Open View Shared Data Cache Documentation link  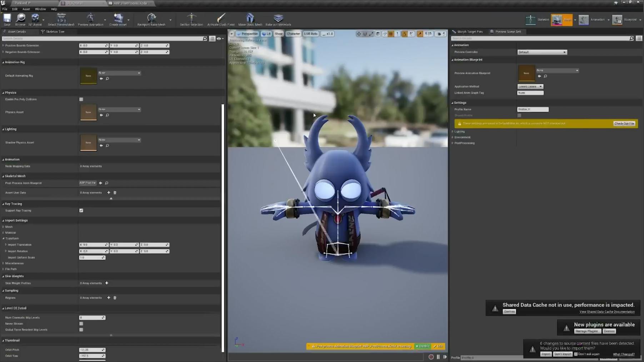point(607,312)
